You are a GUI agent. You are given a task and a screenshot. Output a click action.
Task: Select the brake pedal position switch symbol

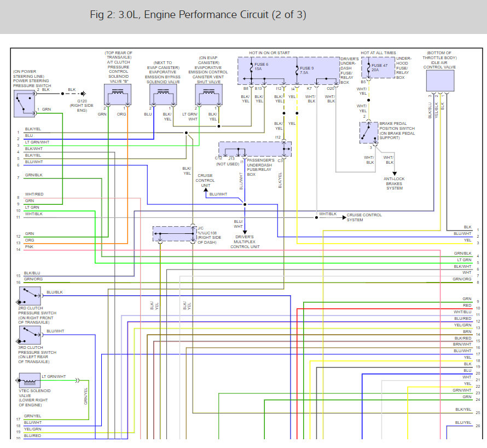tap(369, 133)
